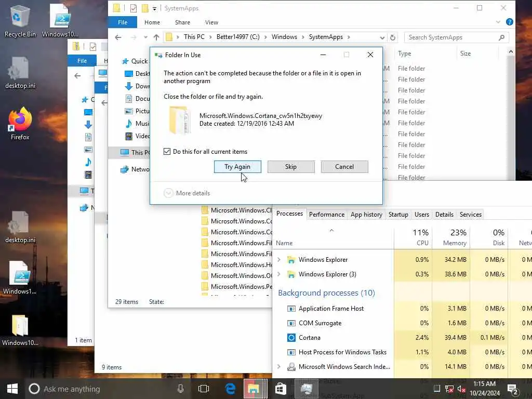Screen dimensions: 532x399
Task: Open Documents in navigation pane
Action: [x=137, y=99]
